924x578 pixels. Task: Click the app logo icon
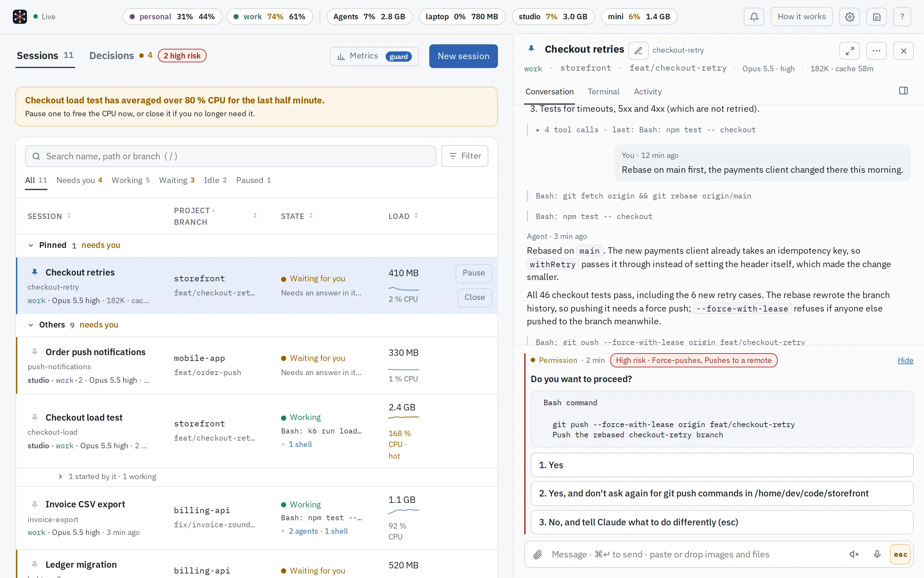click(20, 17)
